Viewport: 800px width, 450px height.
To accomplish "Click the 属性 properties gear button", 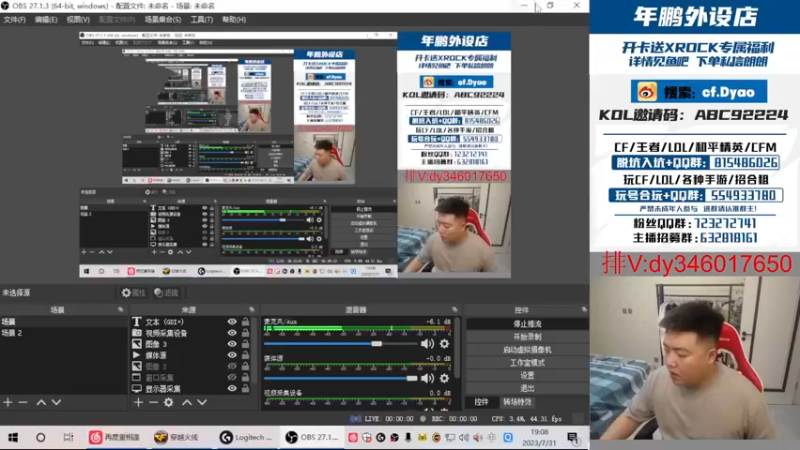I will [134, 292].
